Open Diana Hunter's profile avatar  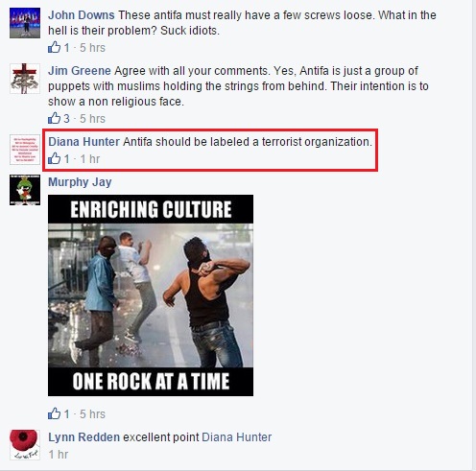click(x=25, y=150)
